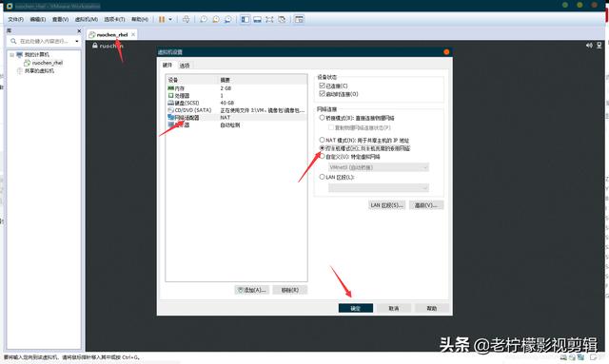The width and height of the screenshot is (609, 364).
Task: Click the console view icon in toolbar
Action: 299,19
